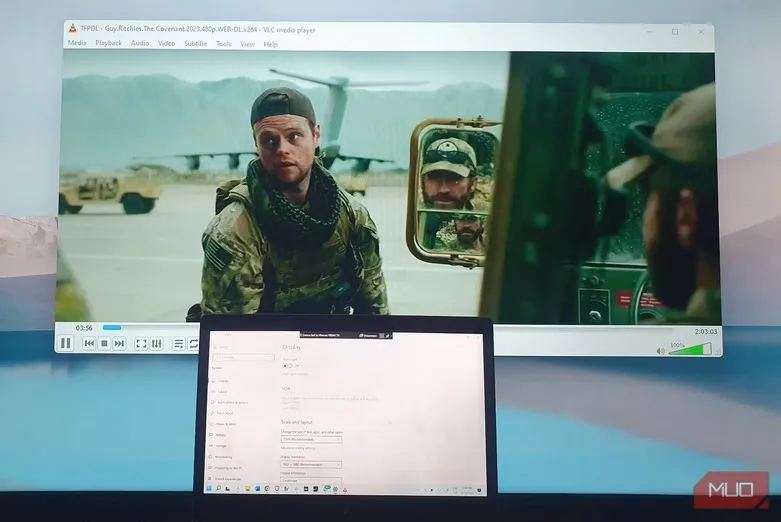Open the Subtitle menu
This screenshot has width=781, height=522.
click(195, 44)
